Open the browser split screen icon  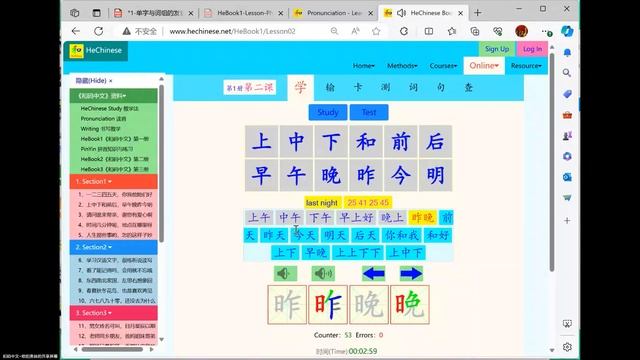429,31
